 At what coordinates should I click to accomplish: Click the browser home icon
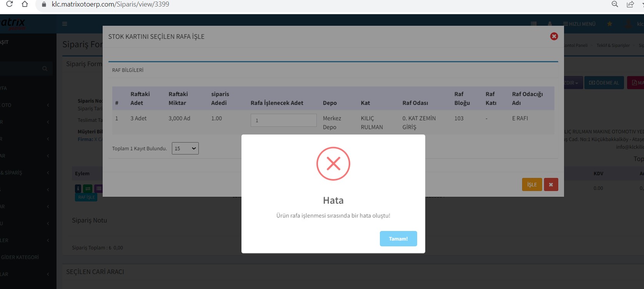coord(25,4)
